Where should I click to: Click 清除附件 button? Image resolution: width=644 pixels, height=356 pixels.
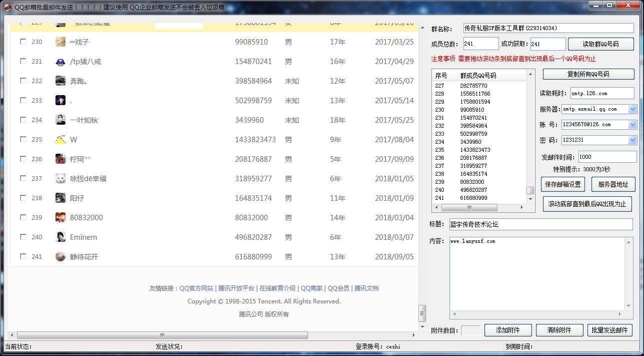[x=559, y=330]
